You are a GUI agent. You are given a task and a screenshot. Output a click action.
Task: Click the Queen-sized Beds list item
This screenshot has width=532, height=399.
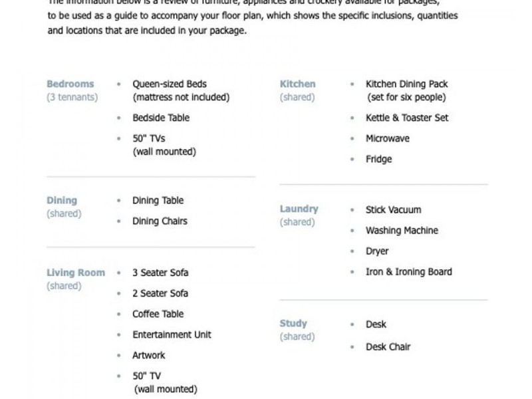point(170,84)
